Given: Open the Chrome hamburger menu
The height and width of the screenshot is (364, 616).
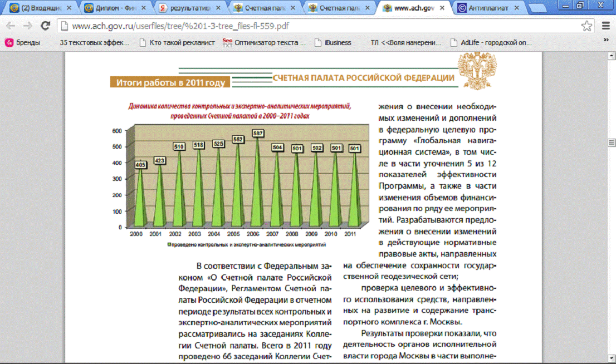Looking at the screenshot, I should (x=606, y=26).
